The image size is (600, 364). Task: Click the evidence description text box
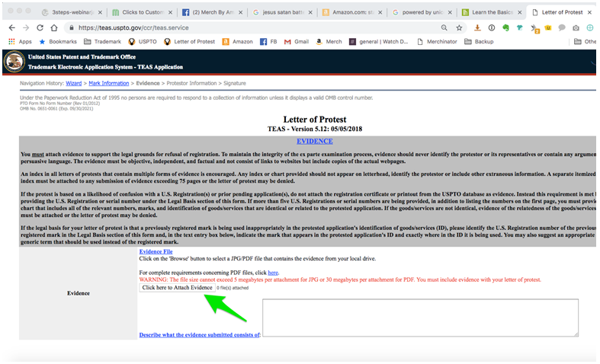420,318
